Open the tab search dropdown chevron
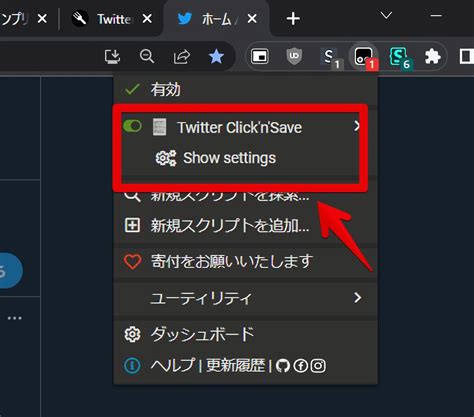474x417 pixels. 386,15
